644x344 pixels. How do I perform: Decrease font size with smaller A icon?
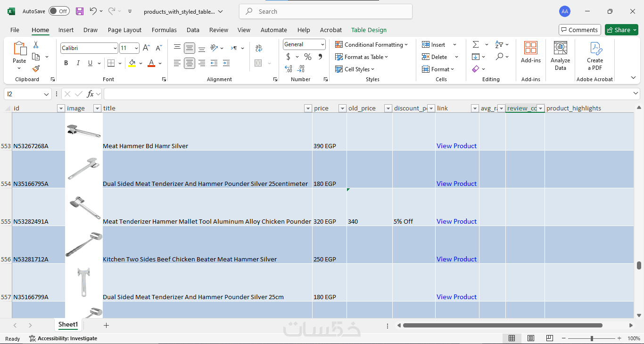pos(159,48)
